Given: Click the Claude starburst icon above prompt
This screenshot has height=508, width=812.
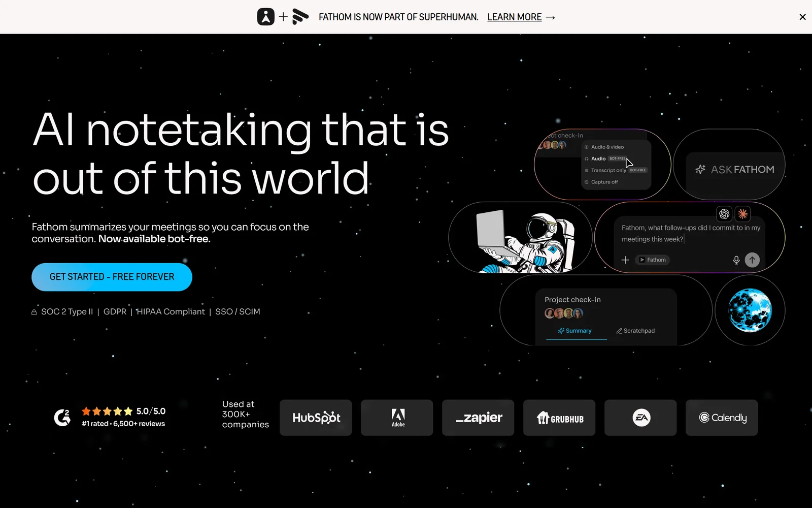Looking at the screenshot, I should tap(742, 214).
